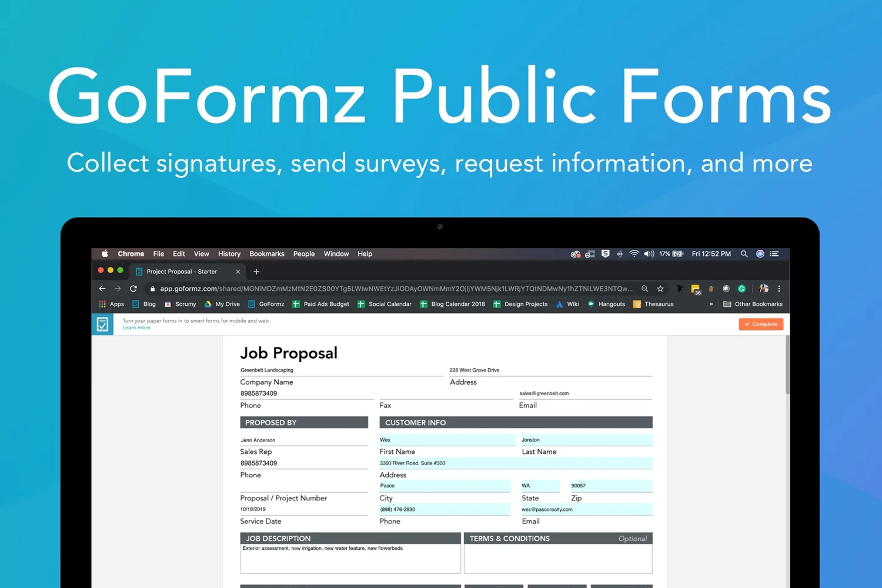Click the S shield menu bar icon
Viewport: 882px width, 588px height.
click(605, 254)
